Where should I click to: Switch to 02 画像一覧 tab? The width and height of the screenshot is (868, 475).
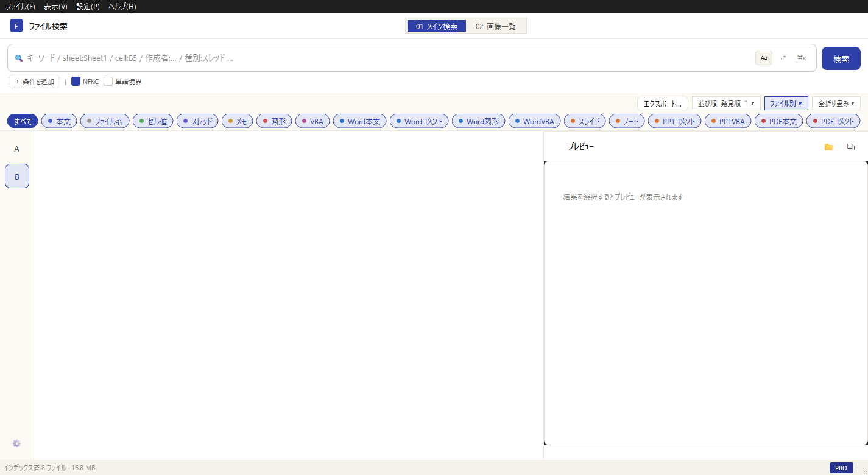coord(496,26)
